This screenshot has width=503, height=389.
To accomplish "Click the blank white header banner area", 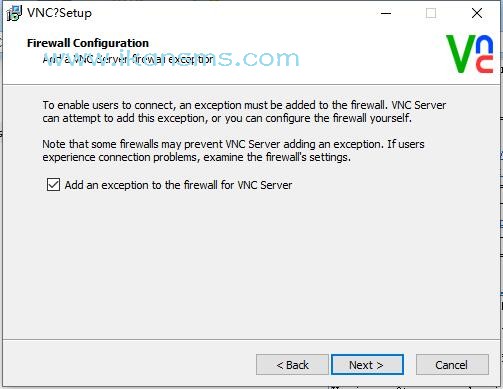I will click(x=350, y=43).
